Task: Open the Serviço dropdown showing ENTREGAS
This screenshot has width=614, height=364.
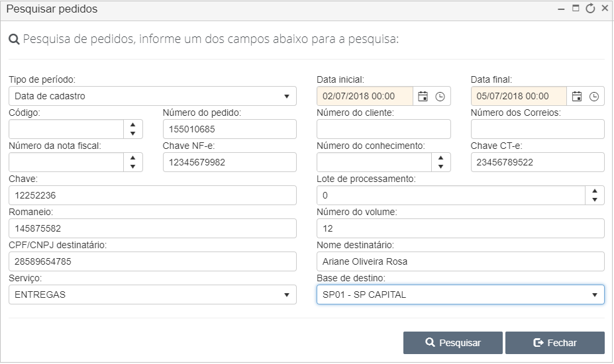Action: [x=152, y=295]
